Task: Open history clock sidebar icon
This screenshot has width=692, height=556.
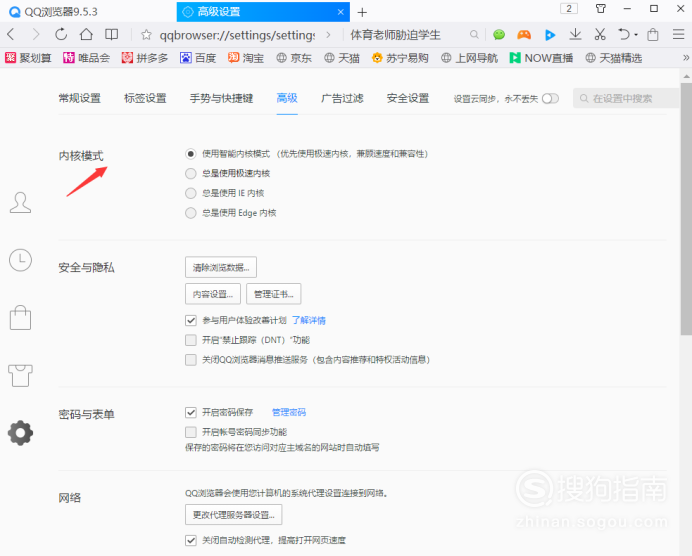Action: 20,260
